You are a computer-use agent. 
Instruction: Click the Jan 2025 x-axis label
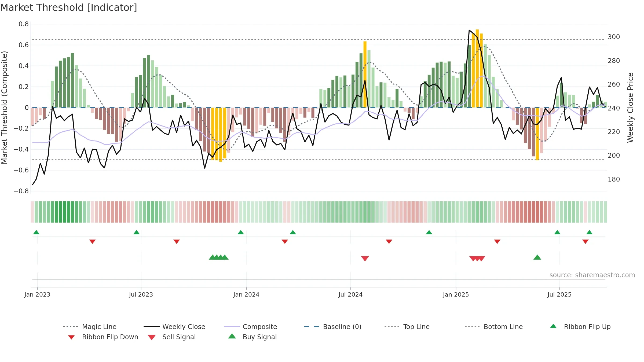coord(456,294)
